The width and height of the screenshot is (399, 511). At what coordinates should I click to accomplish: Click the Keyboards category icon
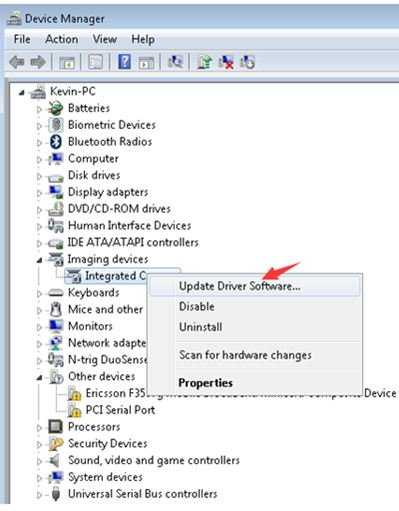[x=55, y=293]
